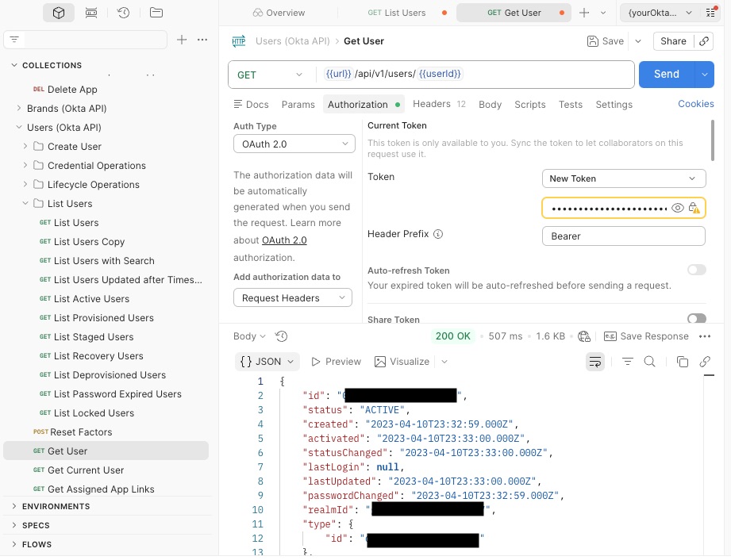Open the JSON format dropdown

(267, 362)
